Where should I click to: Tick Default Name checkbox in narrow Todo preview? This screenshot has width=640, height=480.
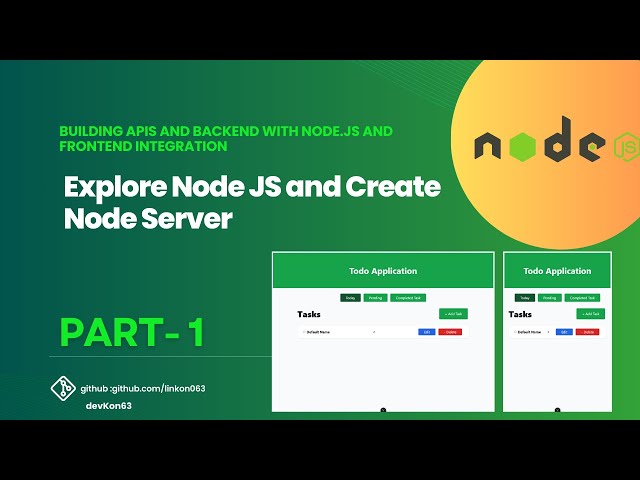point(515,332)
